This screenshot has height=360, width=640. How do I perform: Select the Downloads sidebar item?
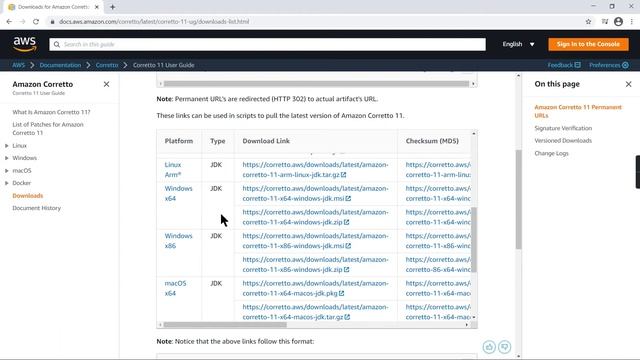pyautogui.click(x=28, y=196)
